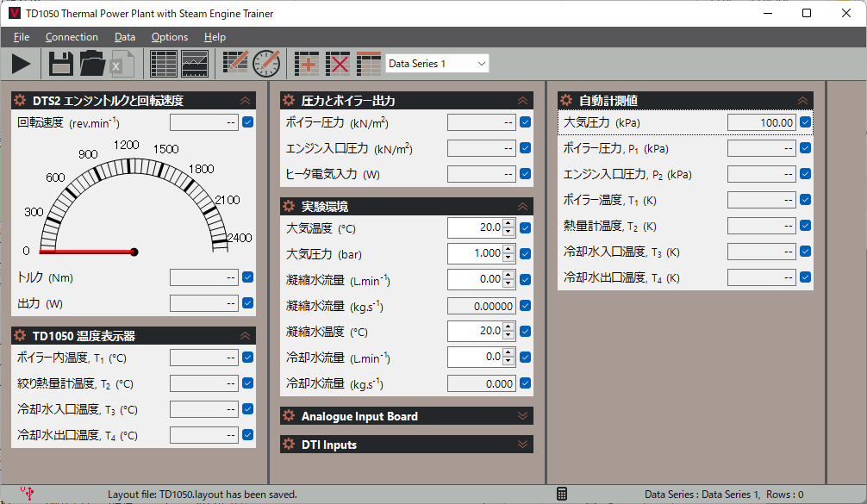Click the Data Series rows status text
The height and width of the screenshot is (504, 867).
coord(724,494)
